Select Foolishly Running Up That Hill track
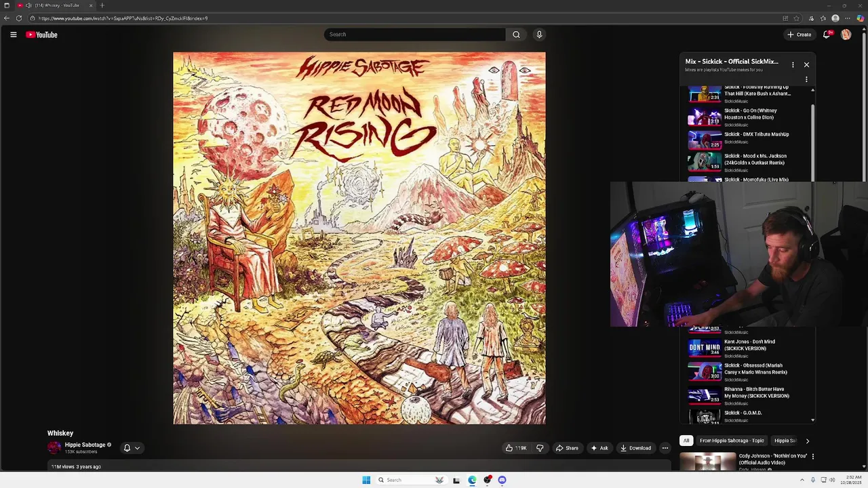 click(x=749, y=94)
